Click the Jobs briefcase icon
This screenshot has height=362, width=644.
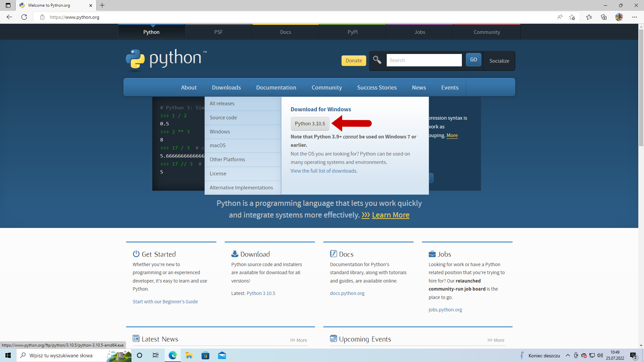(432, 254)
